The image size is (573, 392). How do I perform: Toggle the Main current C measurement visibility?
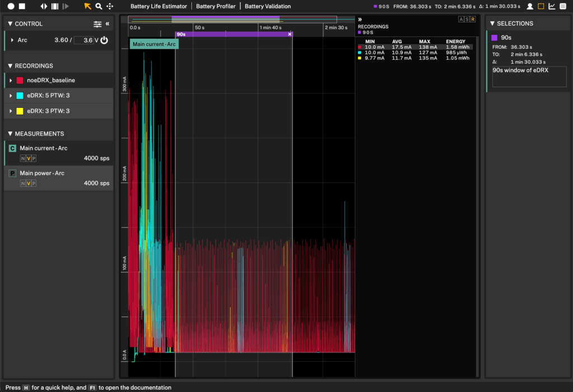12,148
